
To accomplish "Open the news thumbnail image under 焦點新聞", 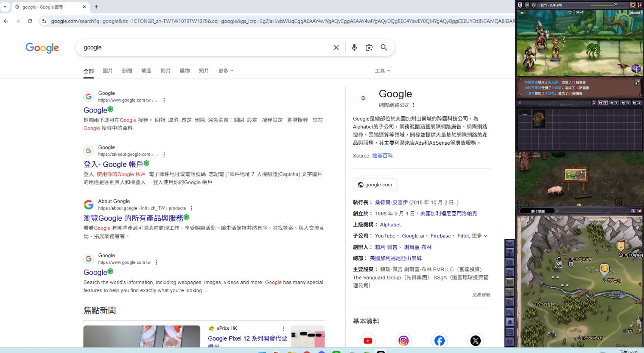I will [142, 336].
